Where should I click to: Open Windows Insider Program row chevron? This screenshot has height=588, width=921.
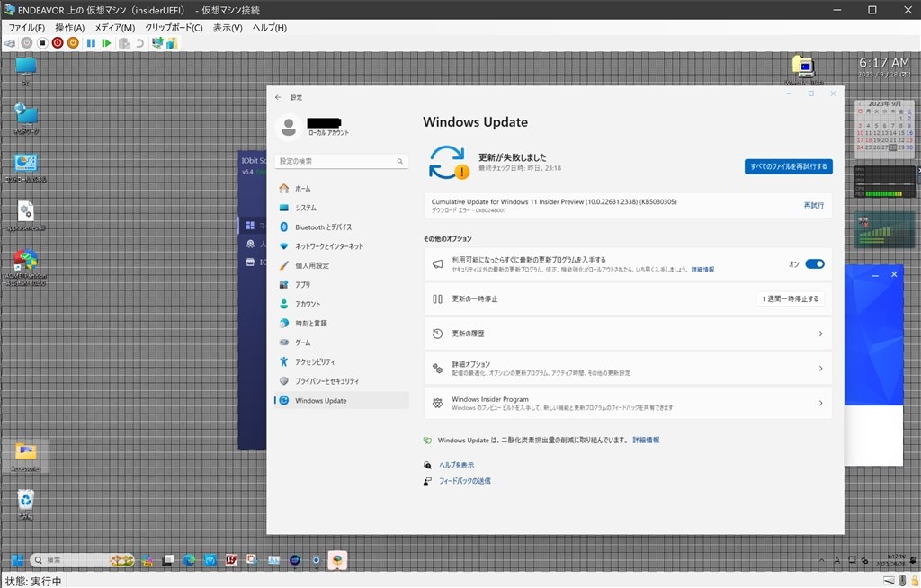point(820,403)
